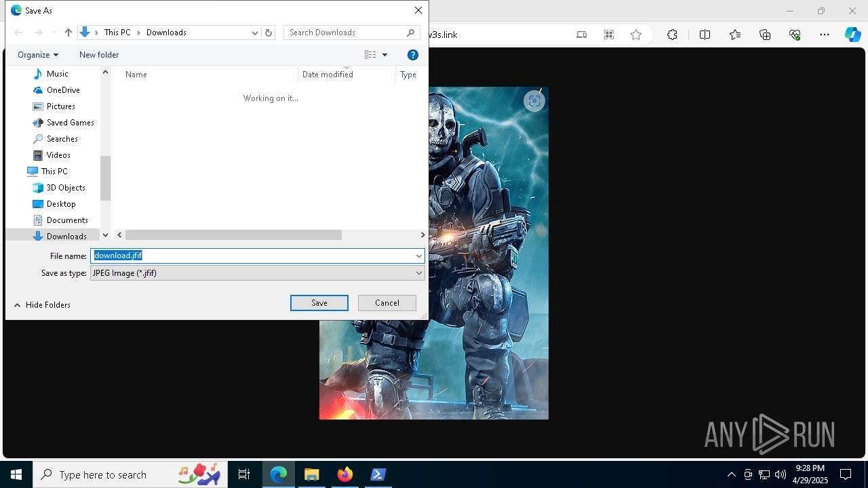Screen dimensions: 868x488
Task: Switch to Microsoft Edge on taskbar
Action: tap(279, 474)
